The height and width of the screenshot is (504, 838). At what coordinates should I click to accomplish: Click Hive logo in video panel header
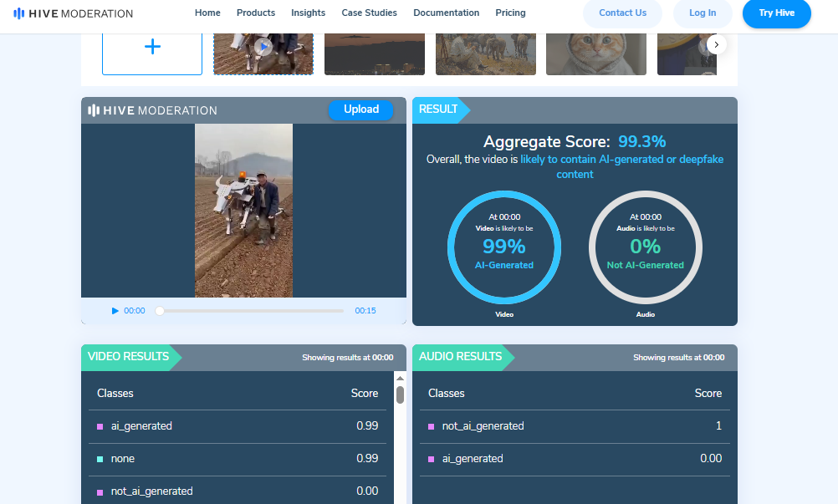(x=152, y=110)
